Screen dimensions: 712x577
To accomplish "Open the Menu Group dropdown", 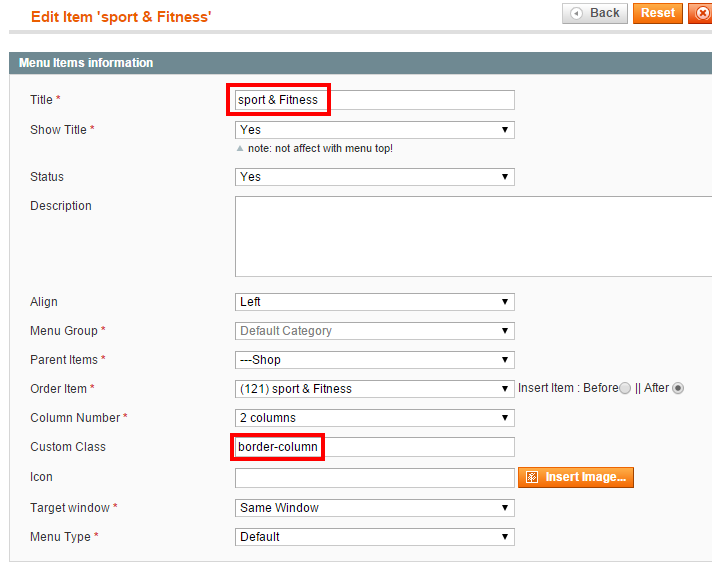I will coord(375,331).
